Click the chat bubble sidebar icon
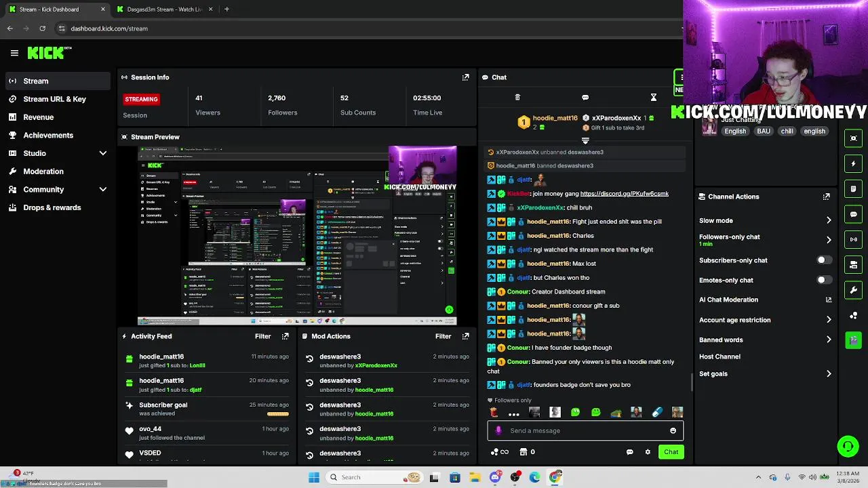 [853, 214]
